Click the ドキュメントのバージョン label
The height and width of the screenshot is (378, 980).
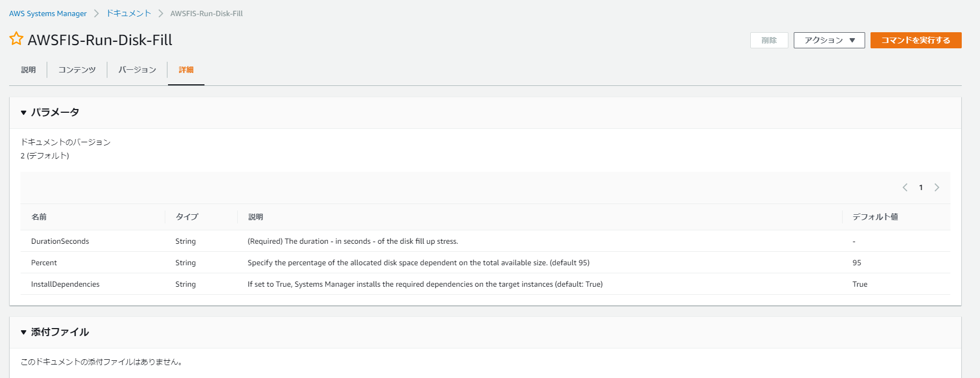[x=65, y=142]
